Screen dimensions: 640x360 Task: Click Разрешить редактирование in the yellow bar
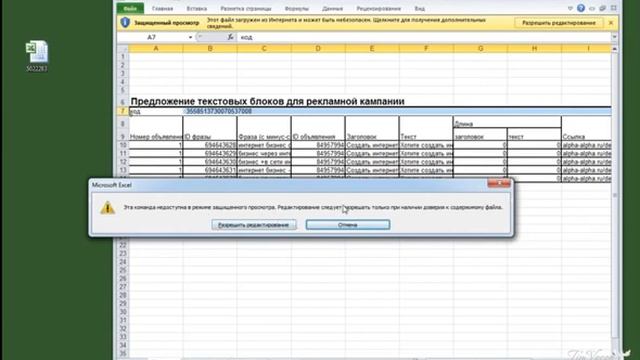point(559,23)
